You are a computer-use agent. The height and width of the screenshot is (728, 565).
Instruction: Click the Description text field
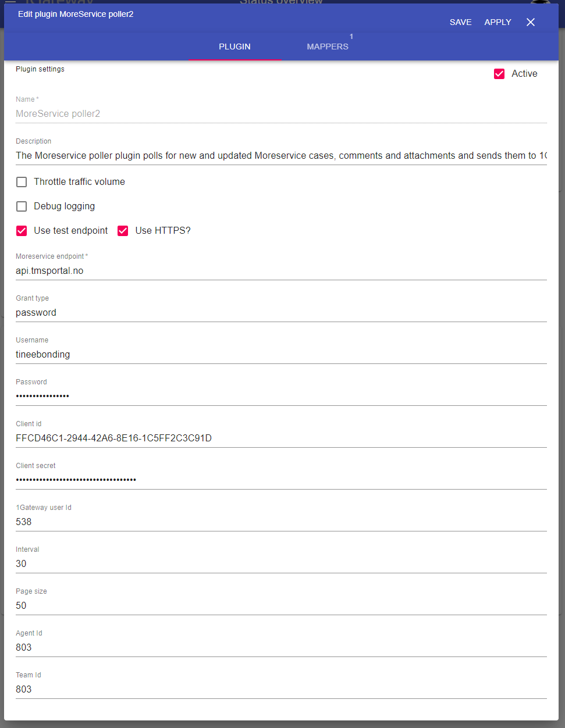(281, 156)
